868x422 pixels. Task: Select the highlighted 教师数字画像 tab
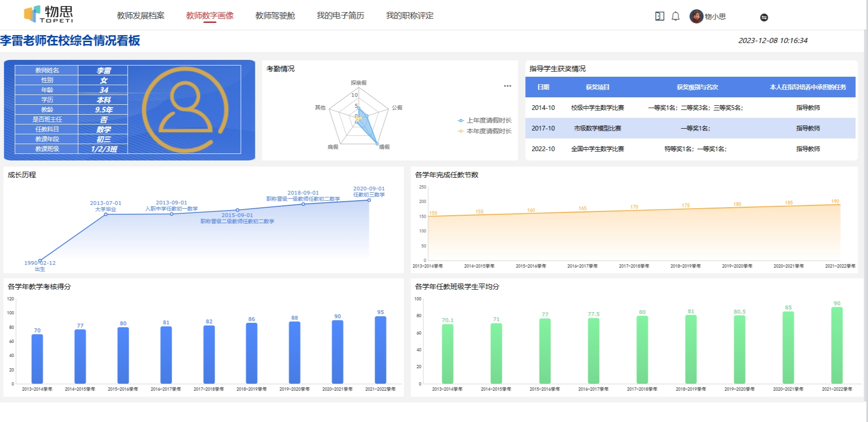tap(210, 15)
